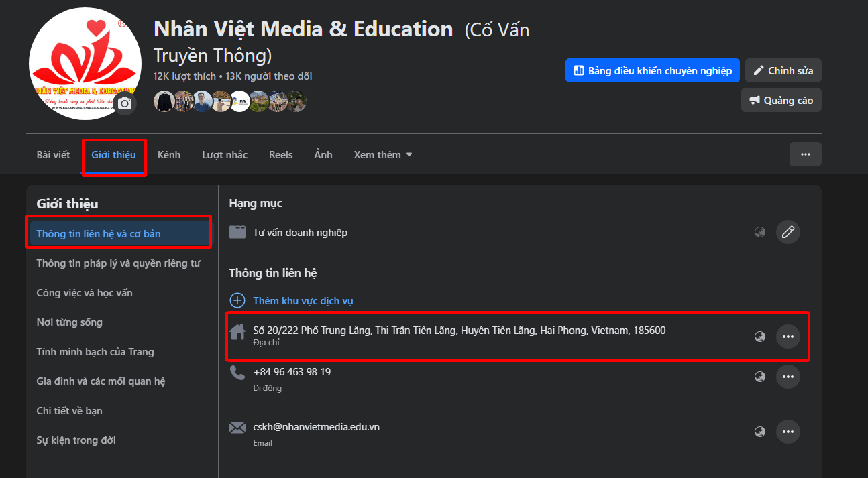Click Bảng điều khiển chuyên nghiệp button
This screenshot has width=868, height=478.
[653, 70]
